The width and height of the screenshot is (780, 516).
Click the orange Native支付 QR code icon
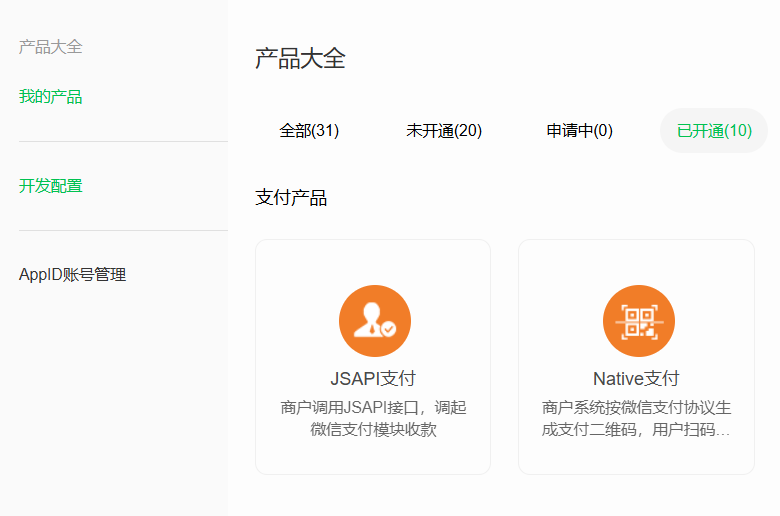[x=638, y=321]
